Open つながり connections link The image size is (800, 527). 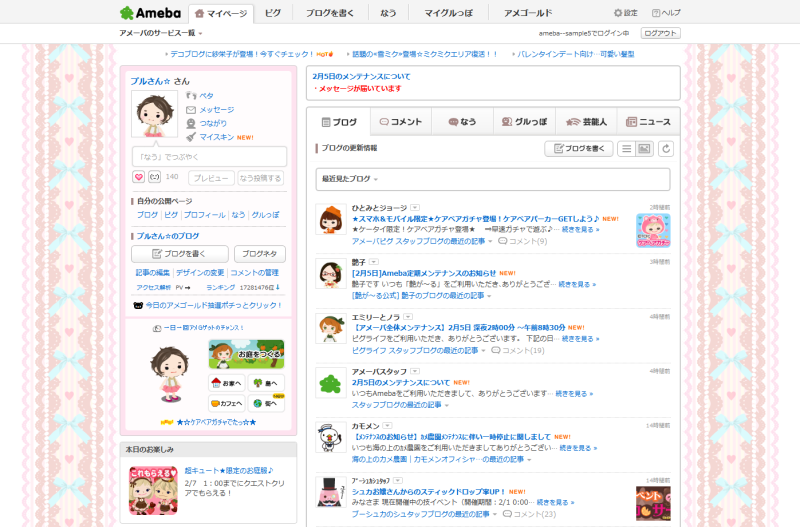[206, 123]
